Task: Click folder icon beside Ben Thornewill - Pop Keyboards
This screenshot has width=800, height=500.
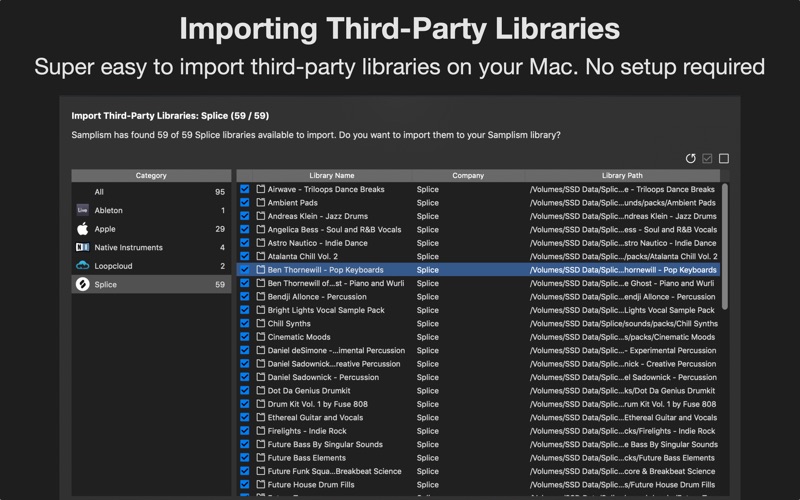Action: 261,269
